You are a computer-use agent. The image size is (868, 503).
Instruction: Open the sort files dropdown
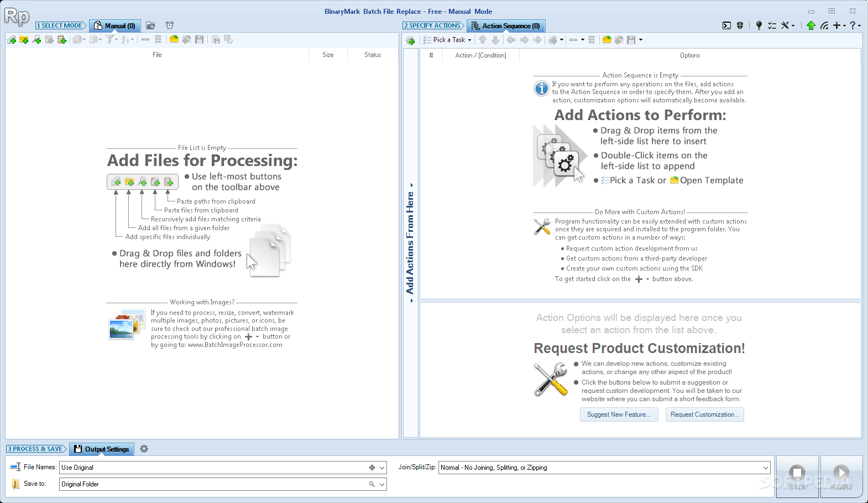[x=128, y=40]
